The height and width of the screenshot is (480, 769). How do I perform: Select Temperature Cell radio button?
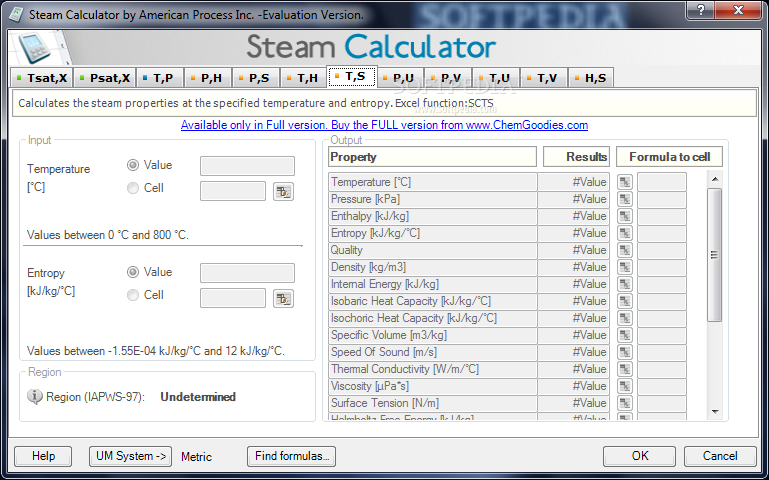point(132,188)
